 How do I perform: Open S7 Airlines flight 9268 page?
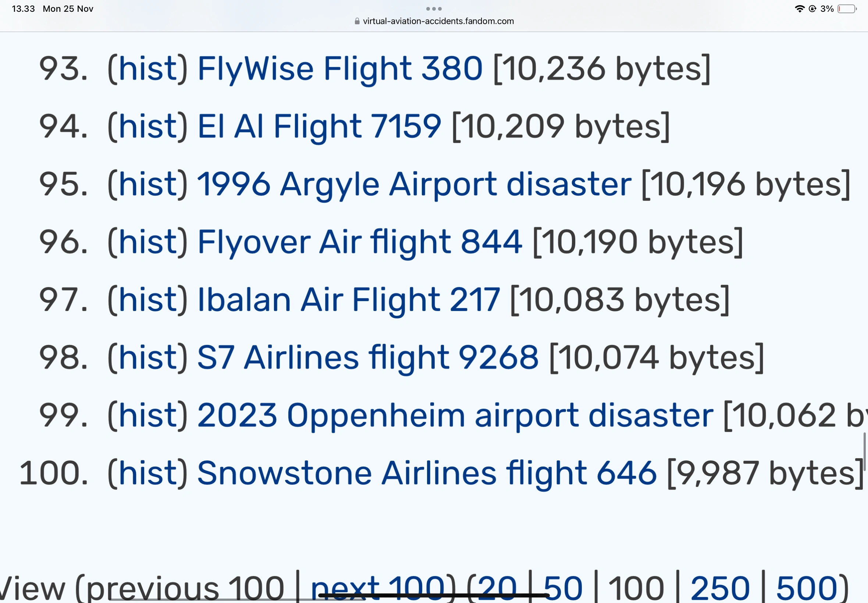(367, 357)
